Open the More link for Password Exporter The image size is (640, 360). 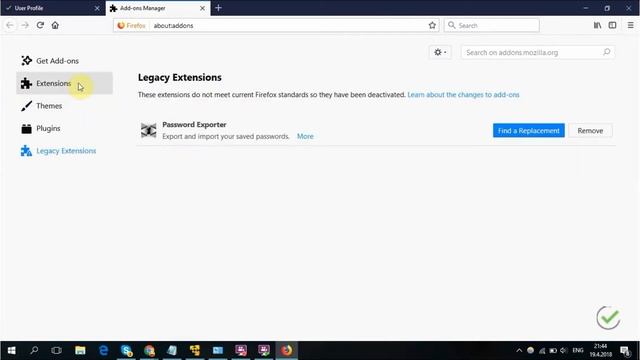tap(305, 136)
